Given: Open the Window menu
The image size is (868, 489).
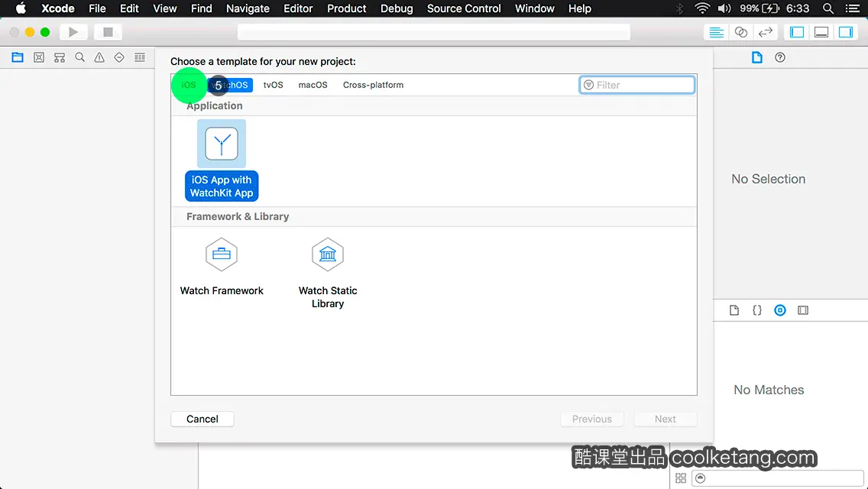Looking at the screenshot, I should 534,8.
